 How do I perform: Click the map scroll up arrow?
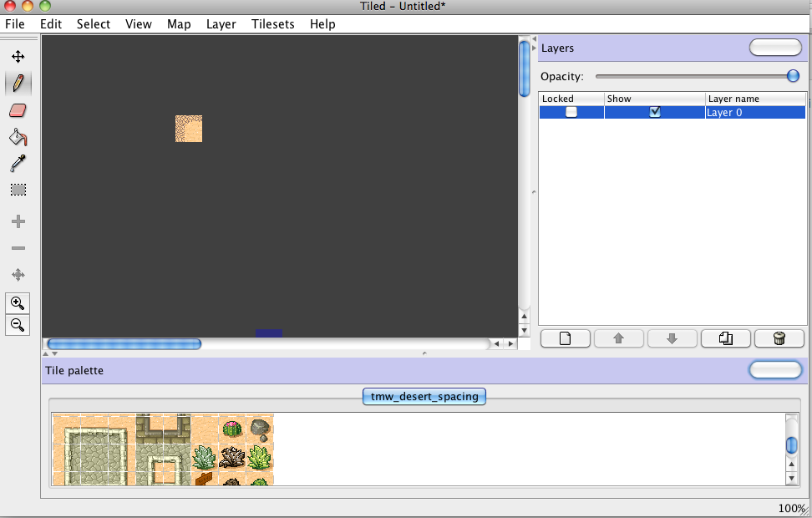click(x=524, y=316)
